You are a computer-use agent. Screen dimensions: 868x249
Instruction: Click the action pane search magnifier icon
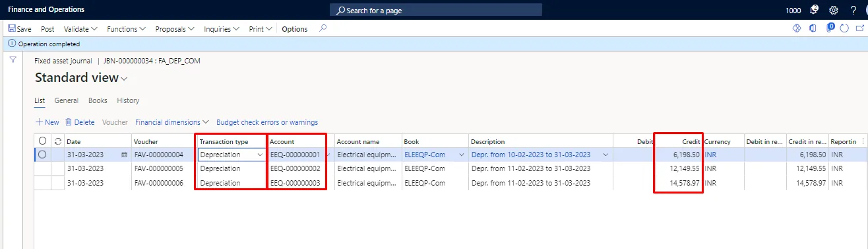pyautogui.click(x=323, y=28)
